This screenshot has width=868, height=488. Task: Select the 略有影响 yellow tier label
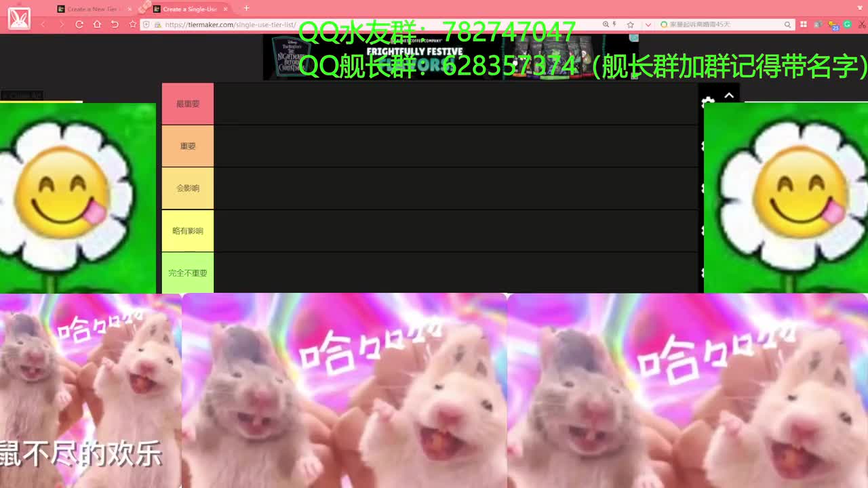pos(188,230)
